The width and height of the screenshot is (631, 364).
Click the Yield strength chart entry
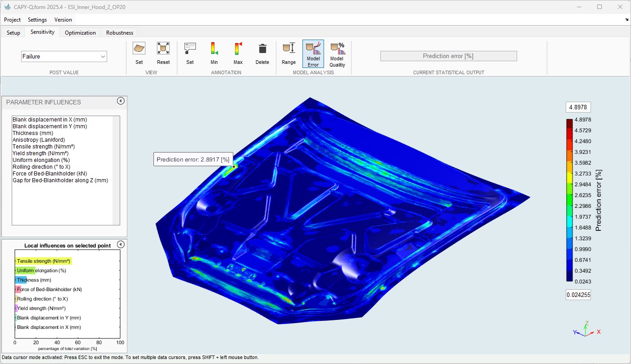pos(41,308)
